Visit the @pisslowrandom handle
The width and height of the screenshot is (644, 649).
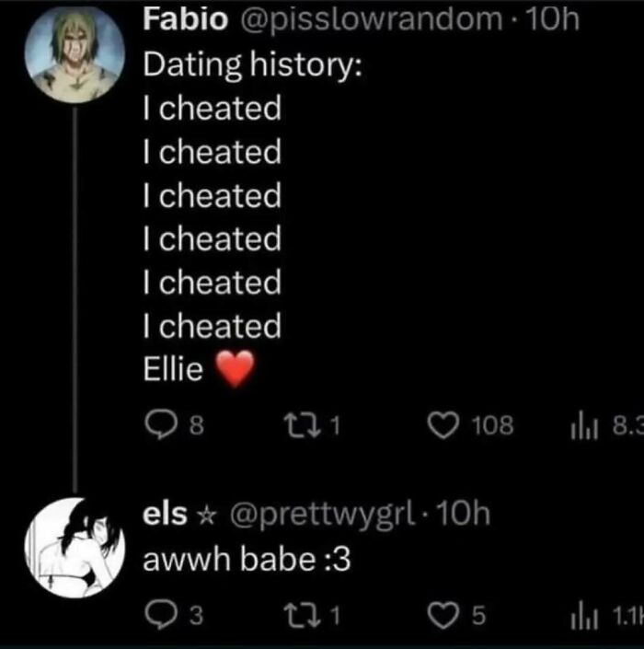[371, 19]
